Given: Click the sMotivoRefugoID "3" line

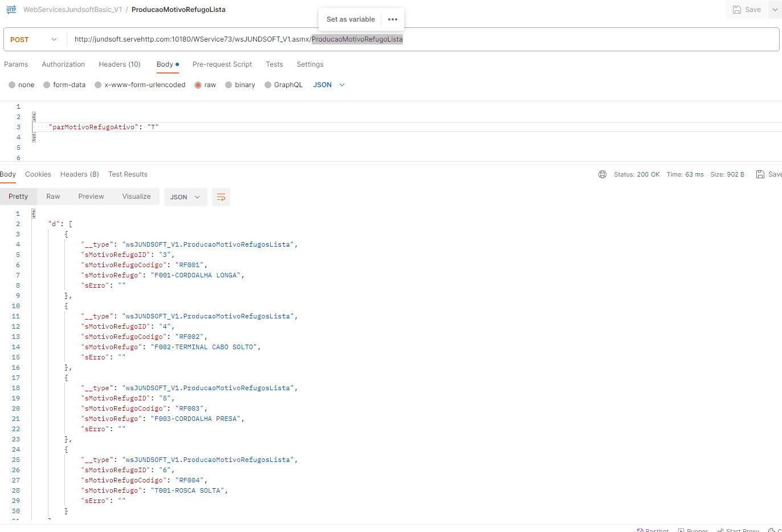Looking at the screenshot, I should (x=128, y=255).
